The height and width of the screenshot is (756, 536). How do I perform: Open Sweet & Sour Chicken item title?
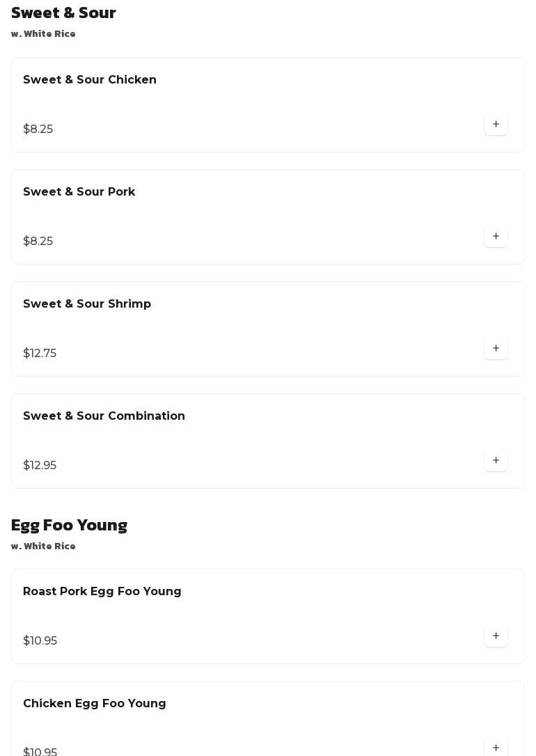click(90, 80)
